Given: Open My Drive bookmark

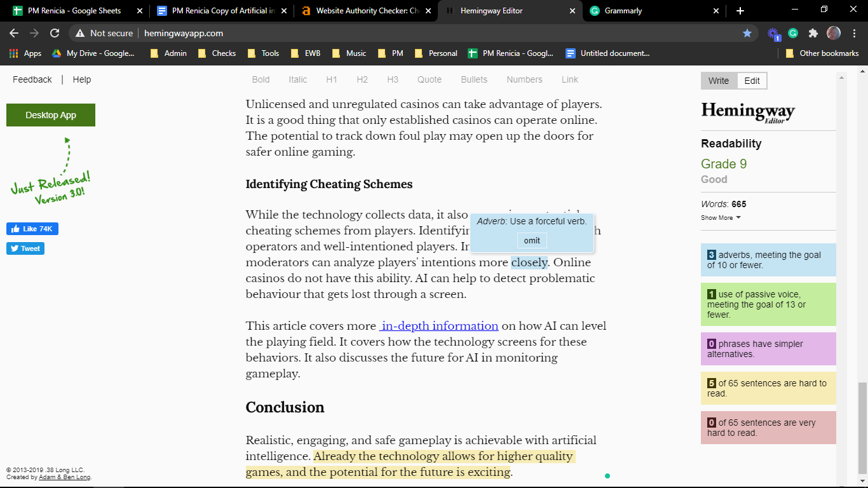Looking at the screenshot, I should (x=93, y=53).
